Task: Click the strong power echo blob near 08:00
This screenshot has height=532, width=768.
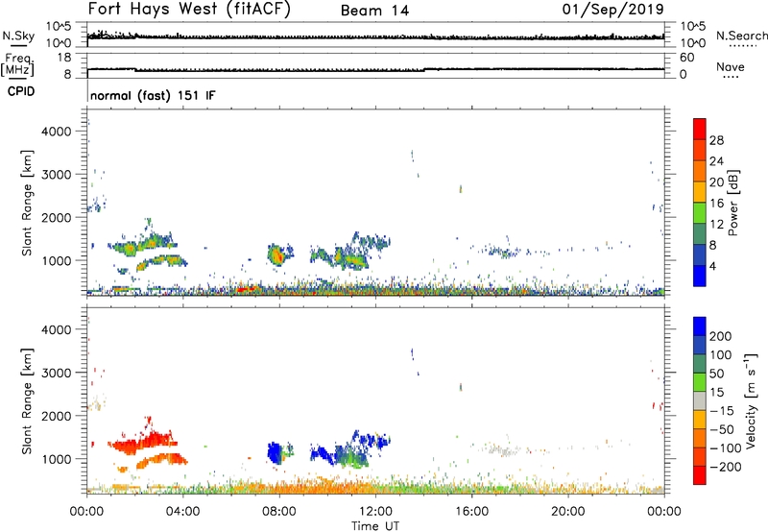Action: (276, 254)
